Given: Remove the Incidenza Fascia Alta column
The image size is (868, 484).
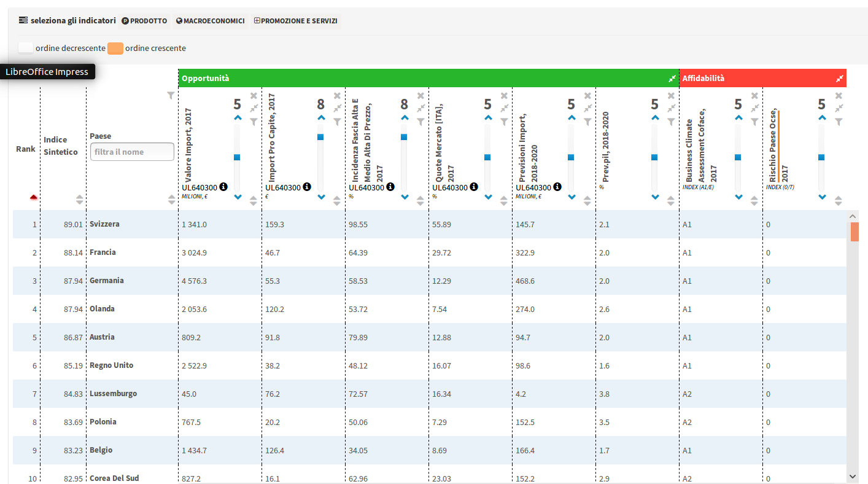Looking at the screenshot, I should click(420, 96).
